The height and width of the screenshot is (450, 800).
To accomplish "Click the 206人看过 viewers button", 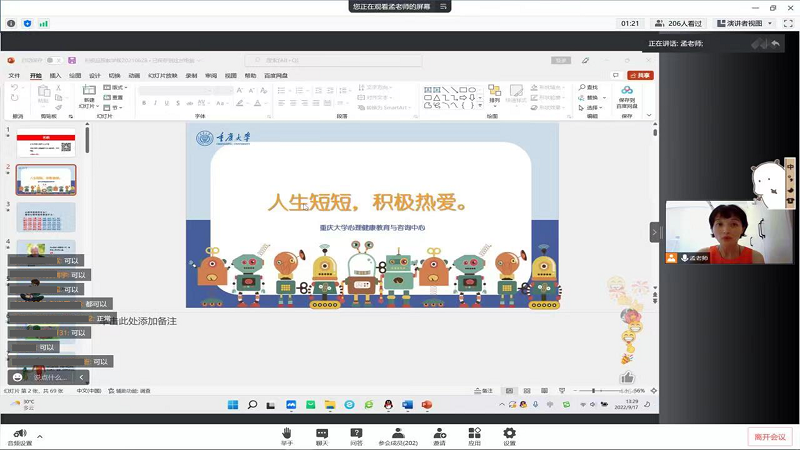I will (679, 23).
